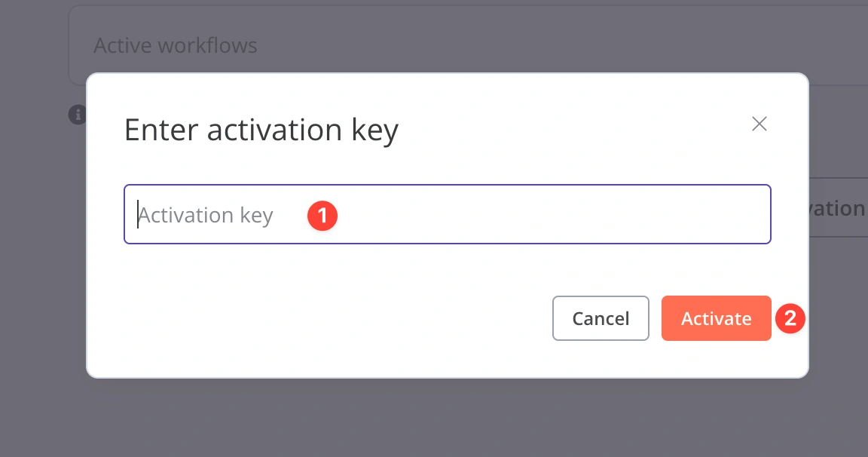Image resolution: width=868 pixels, height=457 pixels.
Task: Click the dimmed backdrop below the dialog
Action: 445,419
